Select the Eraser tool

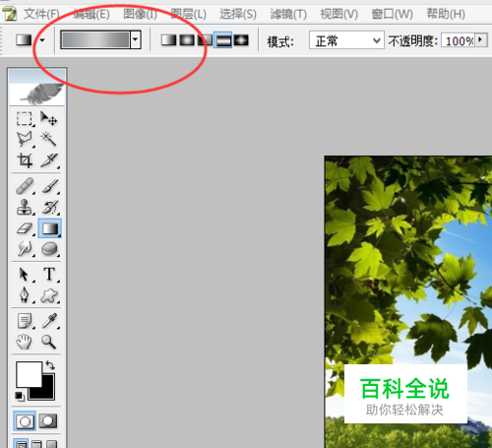[25, 228]
